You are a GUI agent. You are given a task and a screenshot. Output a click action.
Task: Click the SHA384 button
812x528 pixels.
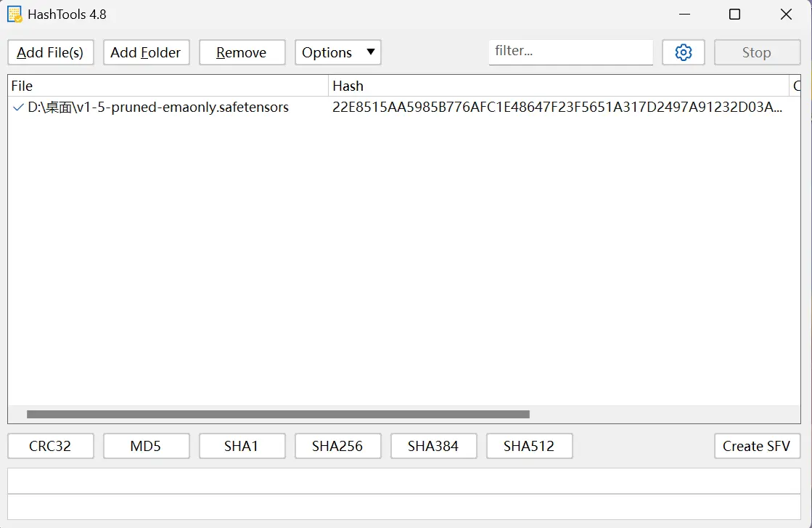pos(433,446)
